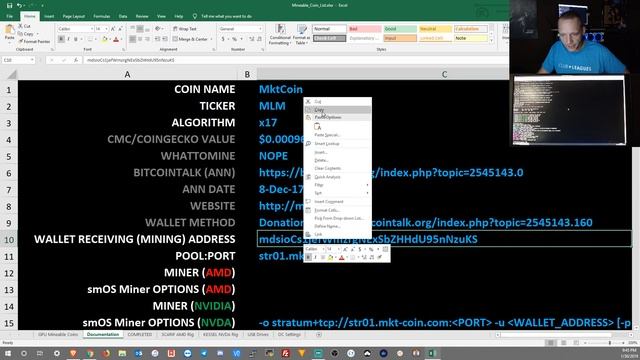This screenshot has height=360, width=640.
Task: Choose Insert Comment in the context menu
Action: coord(337,202)
